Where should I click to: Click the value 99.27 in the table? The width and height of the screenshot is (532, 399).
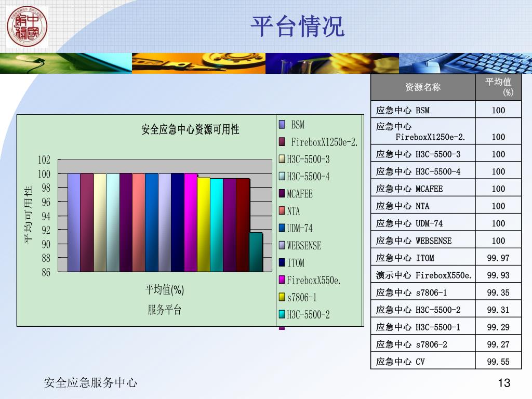click(498, 345)
